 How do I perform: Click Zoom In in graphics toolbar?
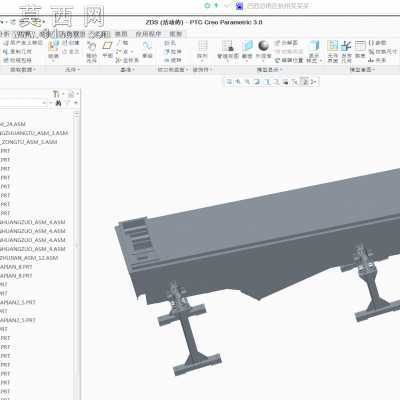[238, 82]
